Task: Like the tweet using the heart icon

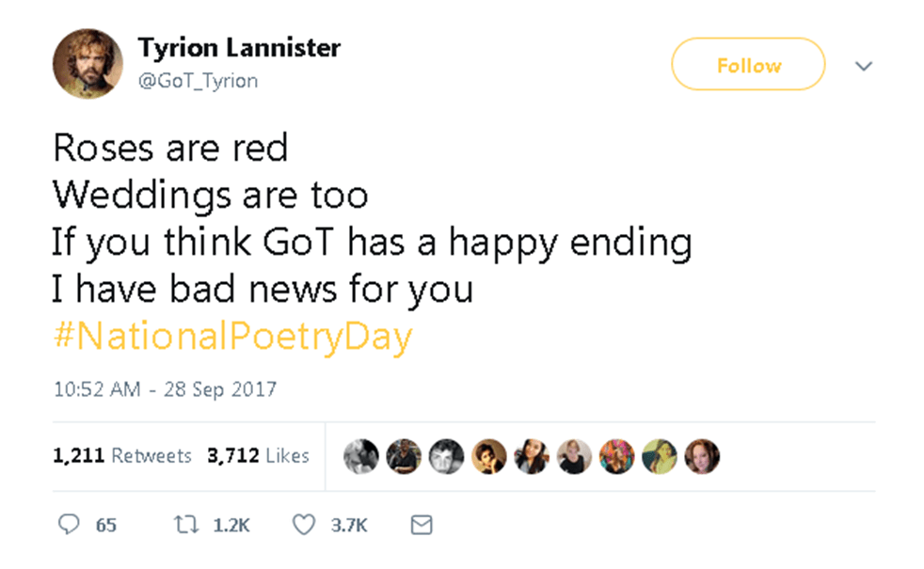Action: tap(303, 525)
